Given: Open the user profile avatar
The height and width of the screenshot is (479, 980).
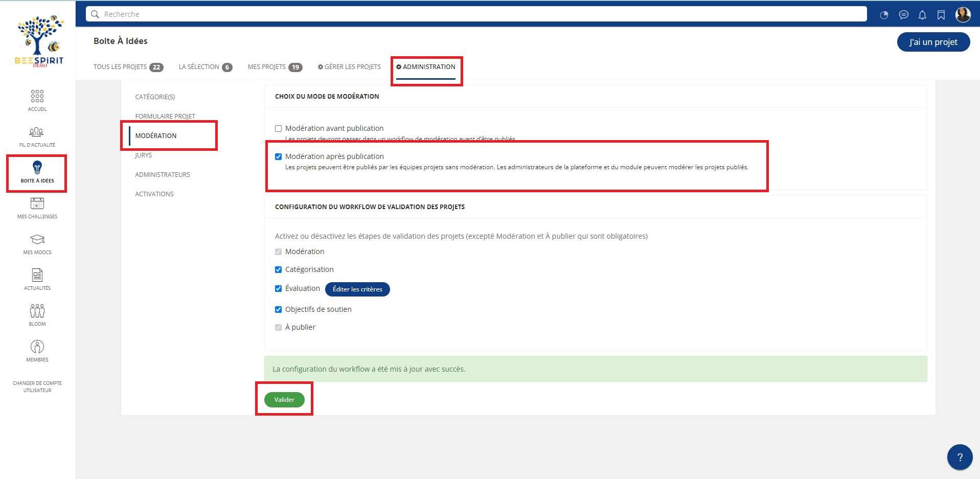Looking at the screenshot, I should pos(963,15).
